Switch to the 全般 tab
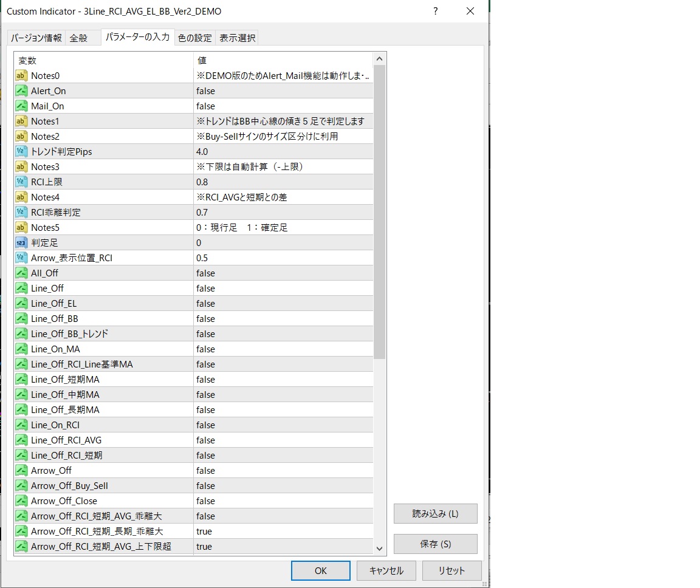 tap(78, 38)
